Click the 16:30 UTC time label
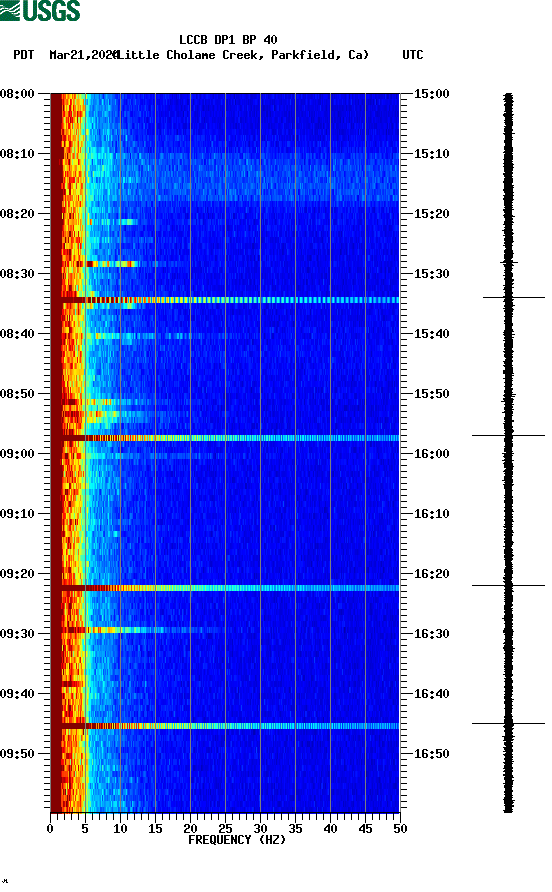The height and width of the screenshot is (892, 552). click(431, 634)
